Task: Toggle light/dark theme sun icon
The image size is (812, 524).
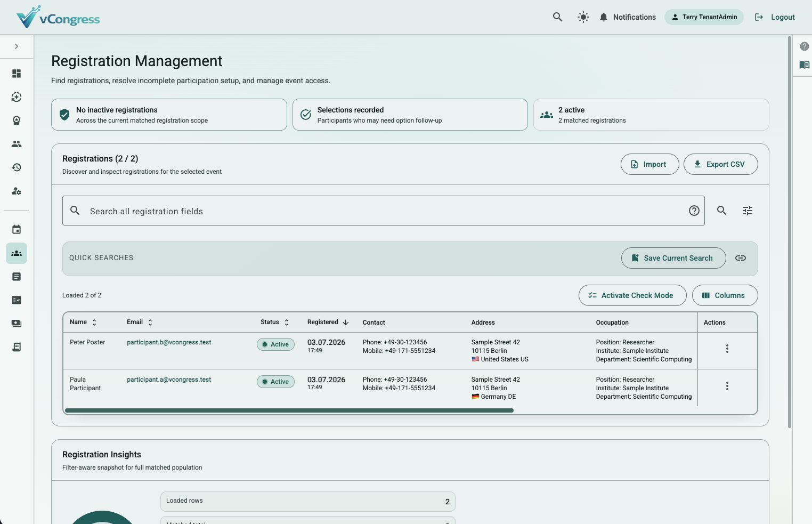Action: 583,17
